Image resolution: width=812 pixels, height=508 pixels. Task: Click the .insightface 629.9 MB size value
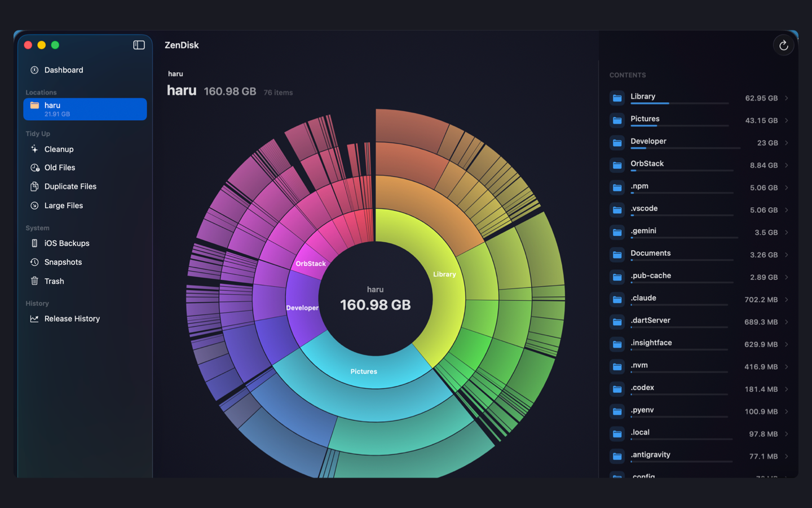coord(761,344)
